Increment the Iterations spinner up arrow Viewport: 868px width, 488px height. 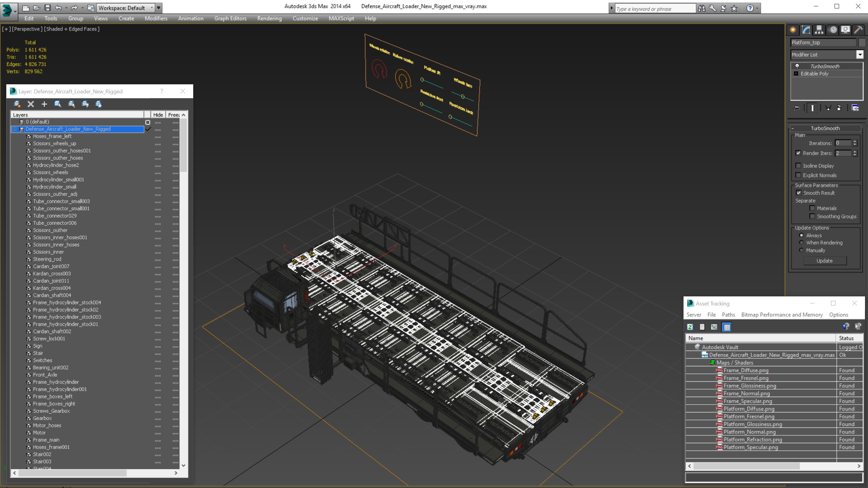[x=855, y=142]
